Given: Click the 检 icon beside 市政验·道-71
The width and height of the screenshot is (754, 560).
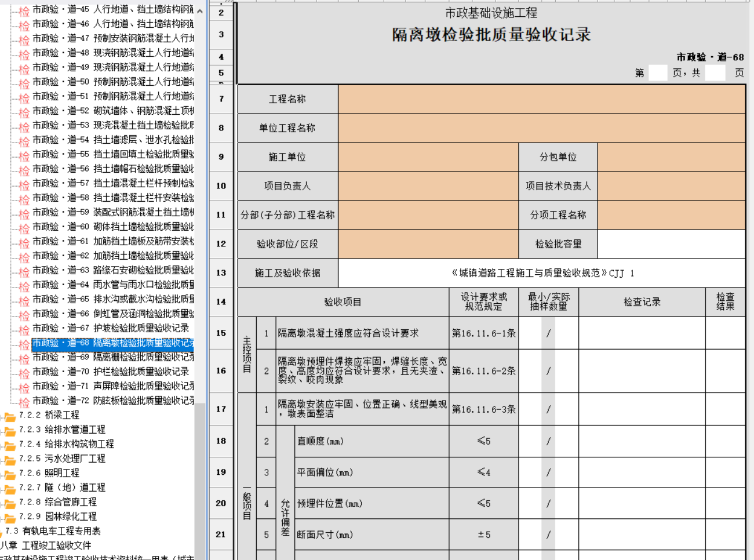Looking at the screenshot, I should pyautogui.click(x=24, y=387).
